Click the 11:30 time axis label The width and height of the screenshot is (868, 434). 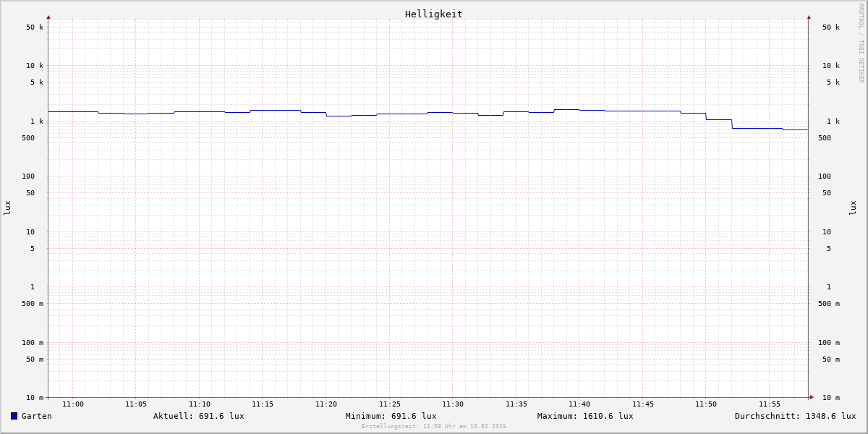(x=453, y=404)
